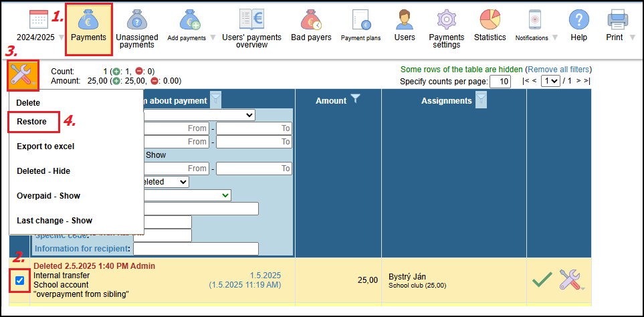Uncheck the deleted payment row checkbox
This screenshot has height=317, width=644.
click(x=20, y=280)
